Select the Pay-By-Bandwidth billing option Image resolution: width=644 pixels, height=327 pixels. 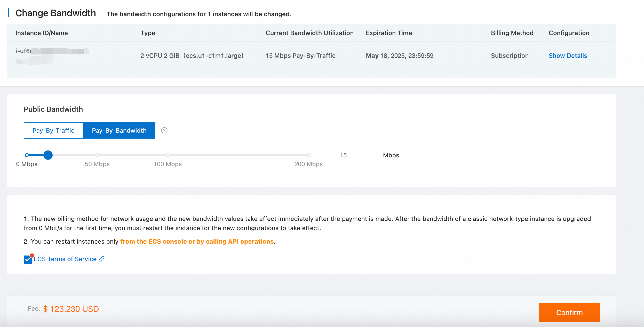coord(119,130)
